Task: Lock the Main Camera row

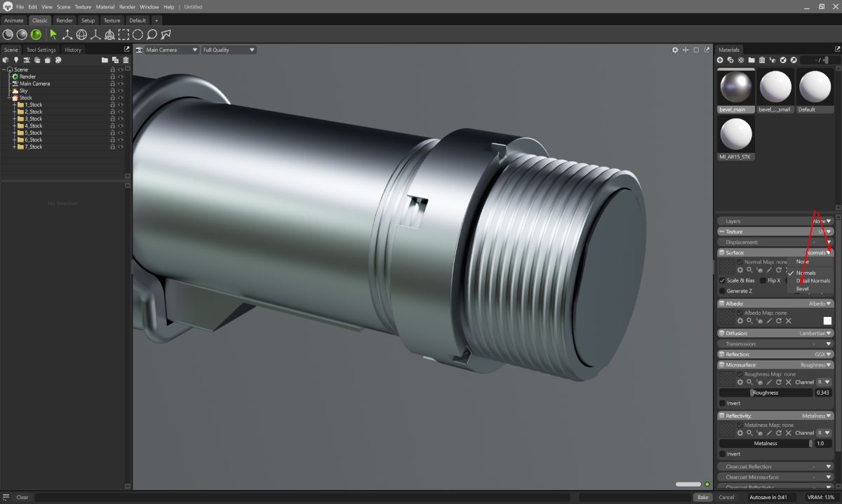Action: 112,83
